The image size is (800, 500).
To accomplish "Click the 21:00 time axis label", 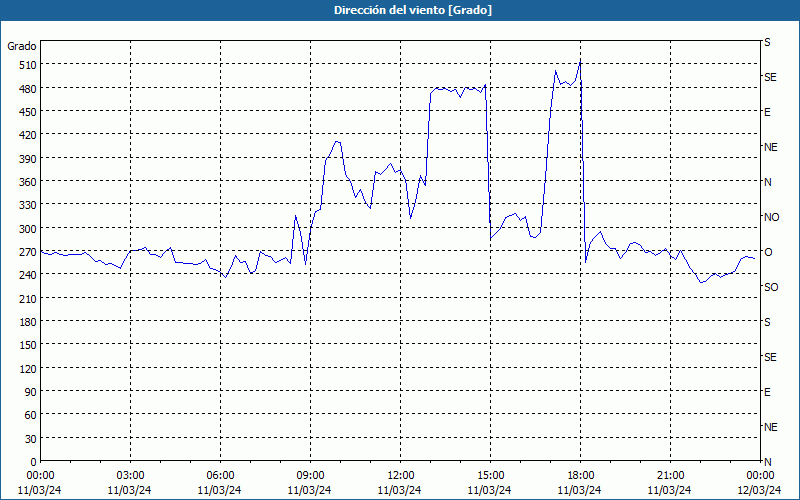I will 670,476.
